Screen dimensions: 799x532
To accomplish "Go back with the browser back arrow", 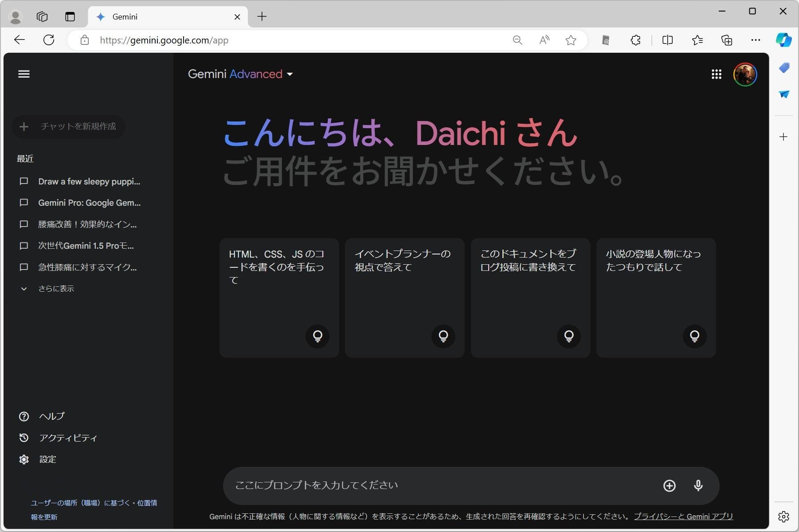I will (x=20, y=40).
